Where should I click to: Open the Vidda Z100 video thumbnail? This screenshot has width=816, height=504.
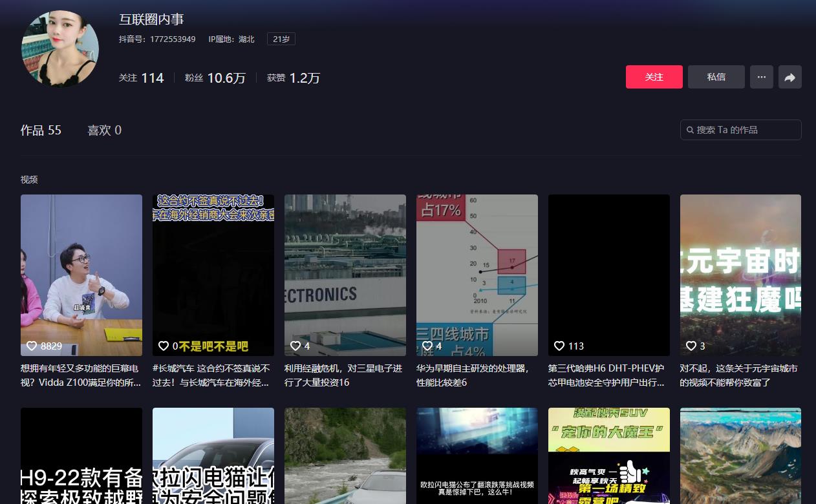(81, 275)
